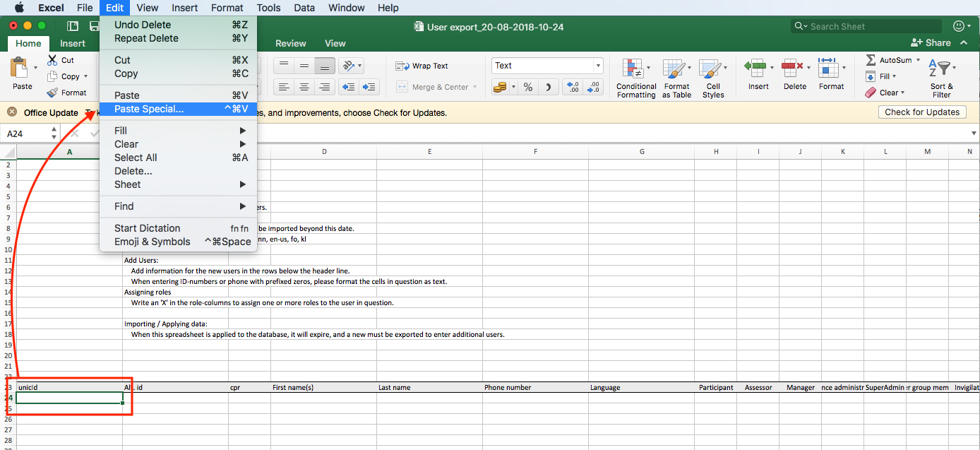Click the sidebar layout icon in title bar
Screen dimensions: 980x450
click(73, 26)
